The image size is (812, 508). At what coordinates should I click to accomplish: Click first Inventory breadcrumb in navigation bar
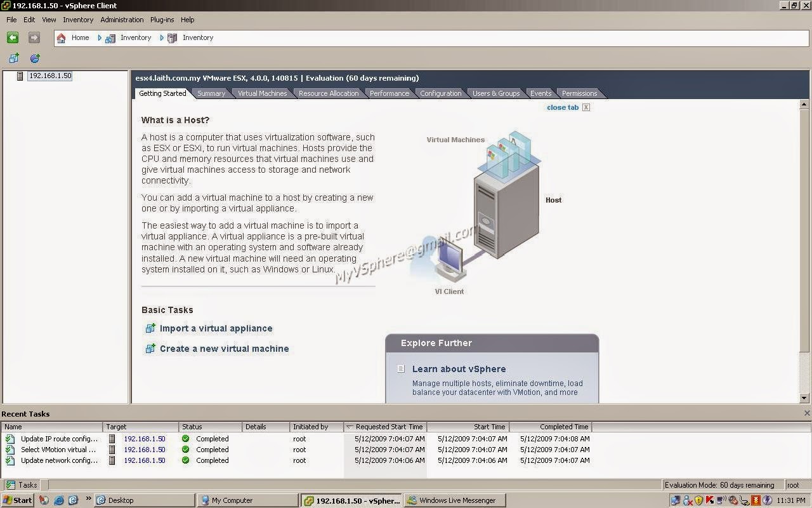coord(136,37)
